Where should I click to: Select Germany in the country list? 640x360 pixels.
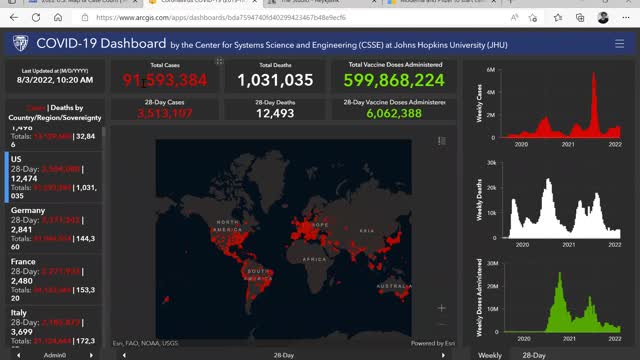click(x=53, y=228)
